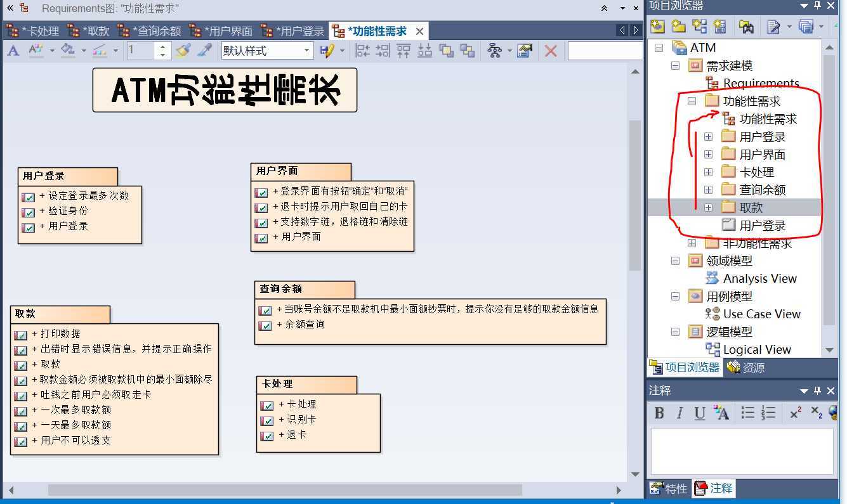This screenshot has height=504, width=847.
Task: Select the Requirements diagram in the tree
Action: [761, 83]
